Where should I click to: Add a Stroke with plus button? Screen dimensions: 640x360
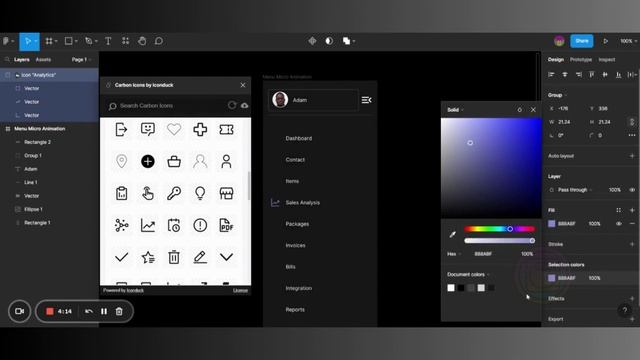tap(632, 244)
